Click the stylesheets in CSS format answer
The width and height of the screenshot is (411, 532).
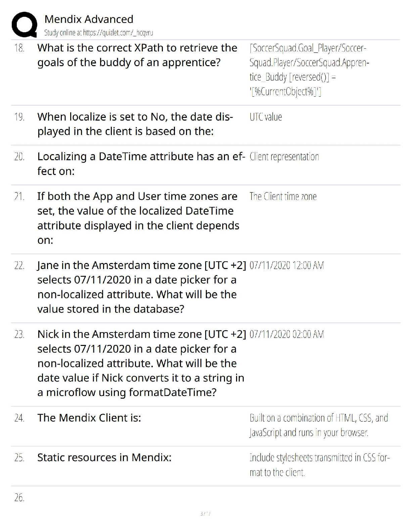coord(320,465)
